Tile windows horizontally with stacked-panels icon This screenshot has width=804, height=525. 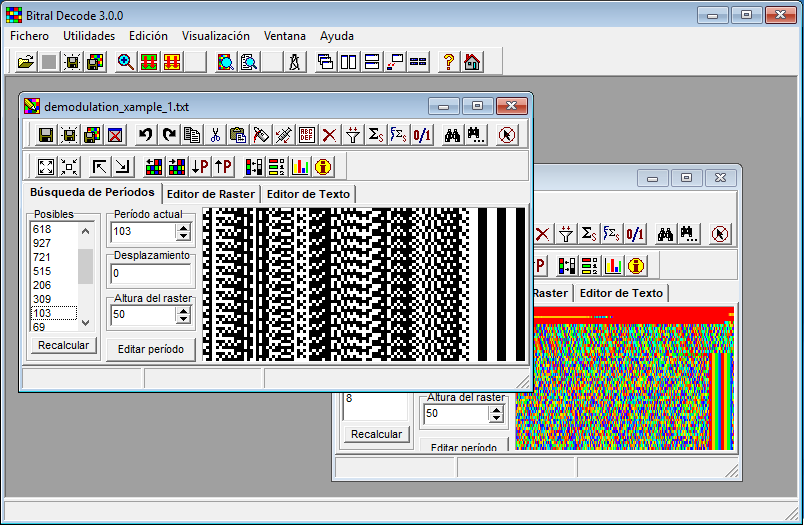click(372, 62)
